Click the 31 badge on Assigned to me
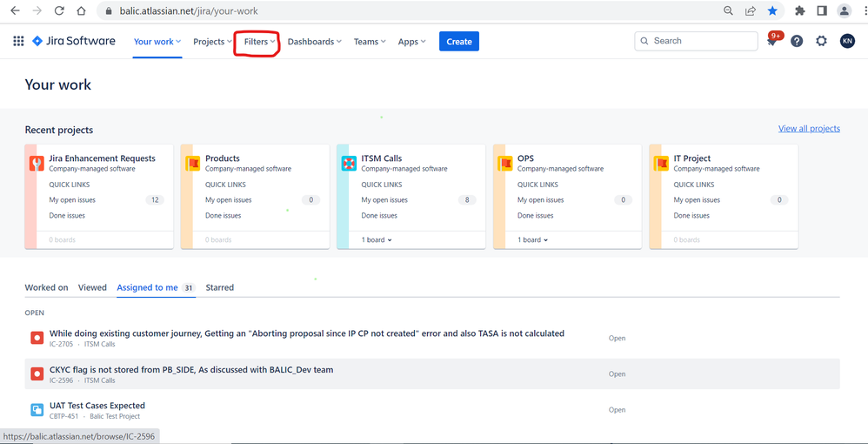The image size is (868, 444). coord(189,287)
